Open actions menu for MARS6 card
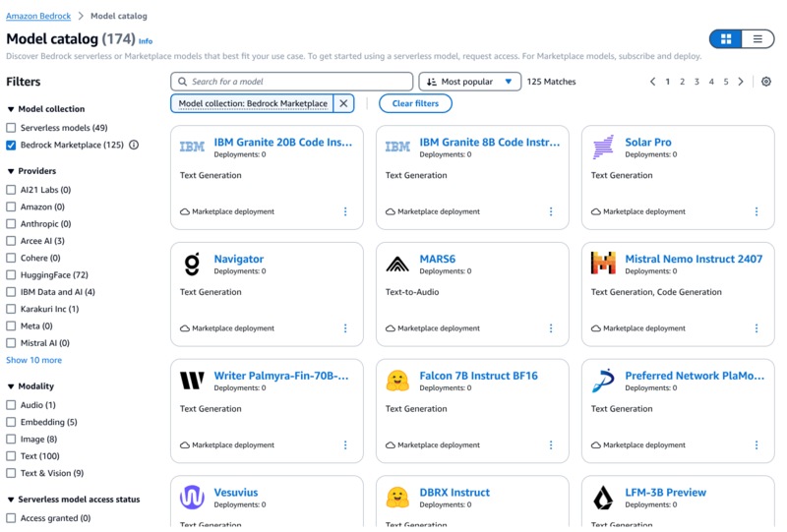 click(551, 328)
